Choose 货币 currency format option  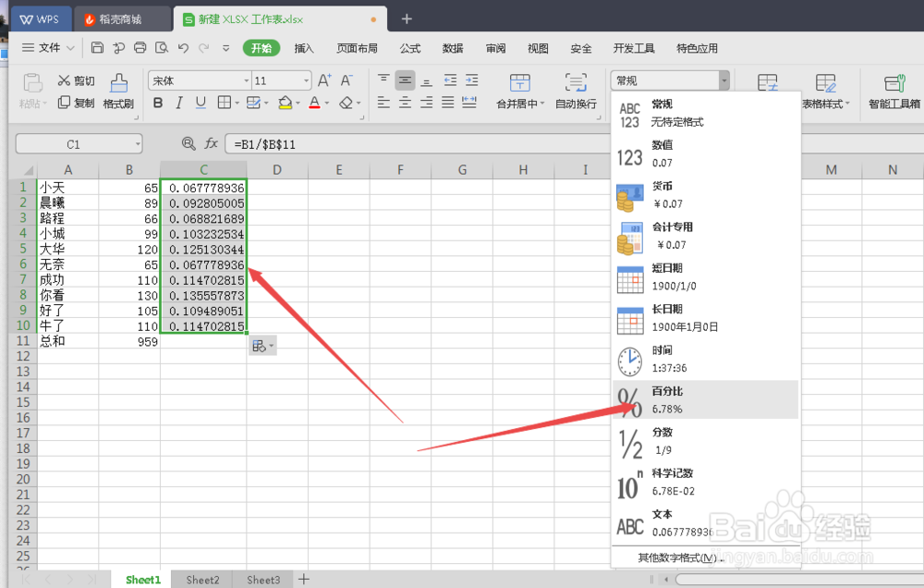(x=705, y=195)
